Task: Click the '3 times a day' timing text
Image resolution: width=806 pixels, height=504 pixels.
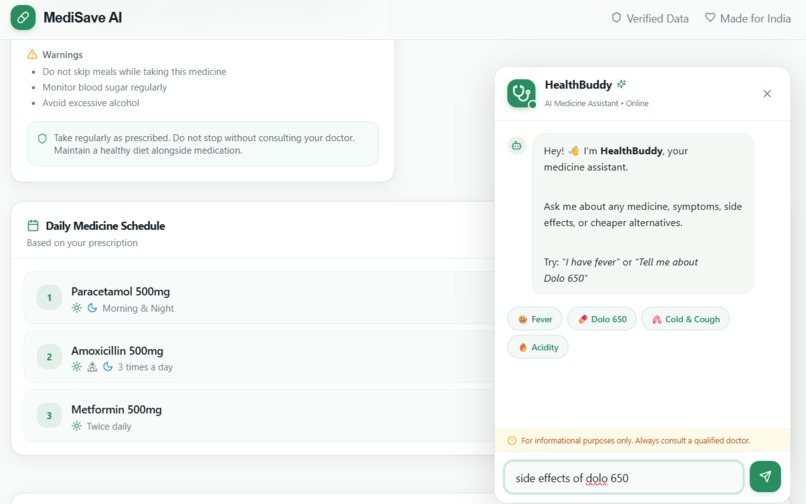Action: (x=145, y=367)
